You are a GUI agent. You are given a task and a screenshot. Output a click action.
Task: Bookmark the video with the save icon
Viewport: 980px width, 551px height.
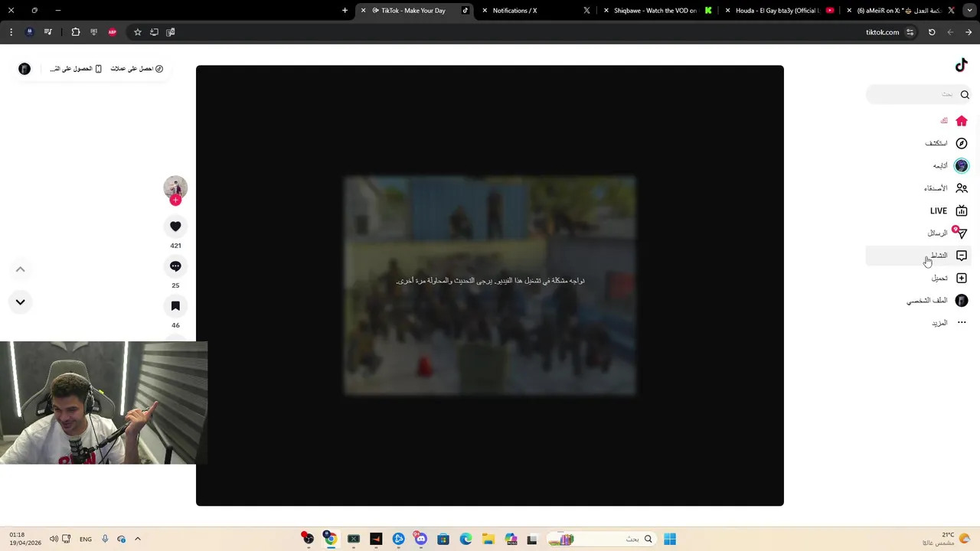[175, 306]
